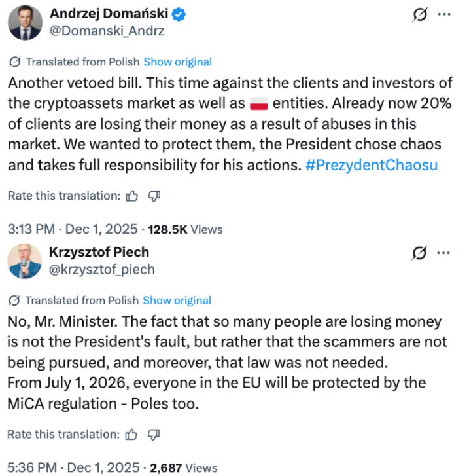Image resolution: width=469 pixels, height=476 pixels.
Task: Open Andrzej Domański's profile picture
Action: pyautogui.click(x=25, y=22)
